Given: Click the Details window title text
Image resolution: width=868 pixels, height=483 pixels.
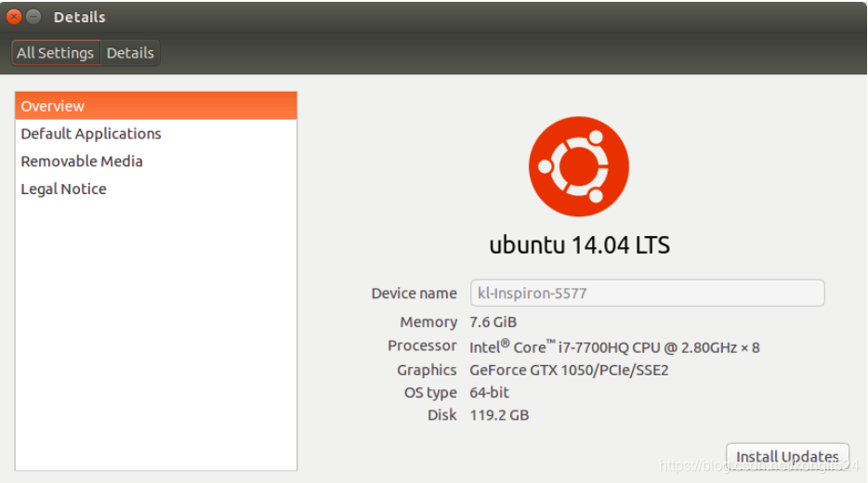Looking at the screenshot, I should coord(79,17).
